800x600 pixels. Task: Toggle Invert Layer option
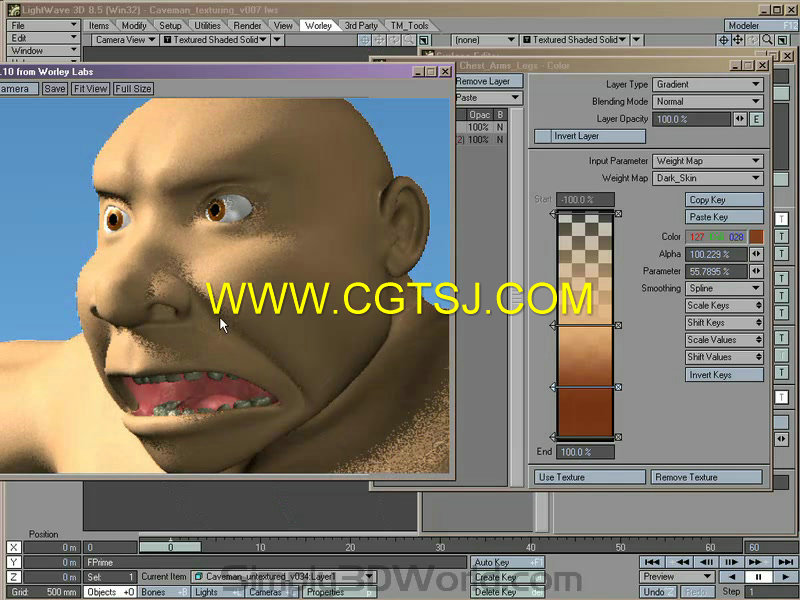pos(590,136)
